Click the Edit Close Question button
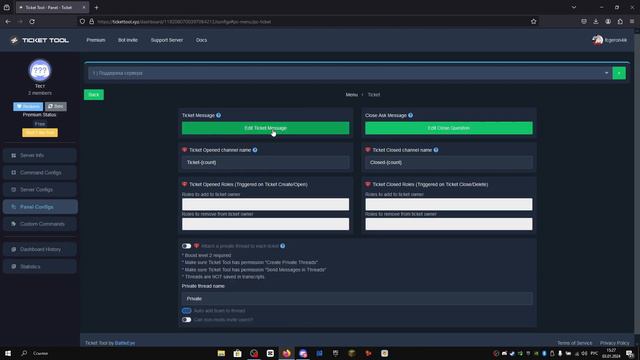The width and height of the screenshot is (640, 360). click(x=449, y=128)
